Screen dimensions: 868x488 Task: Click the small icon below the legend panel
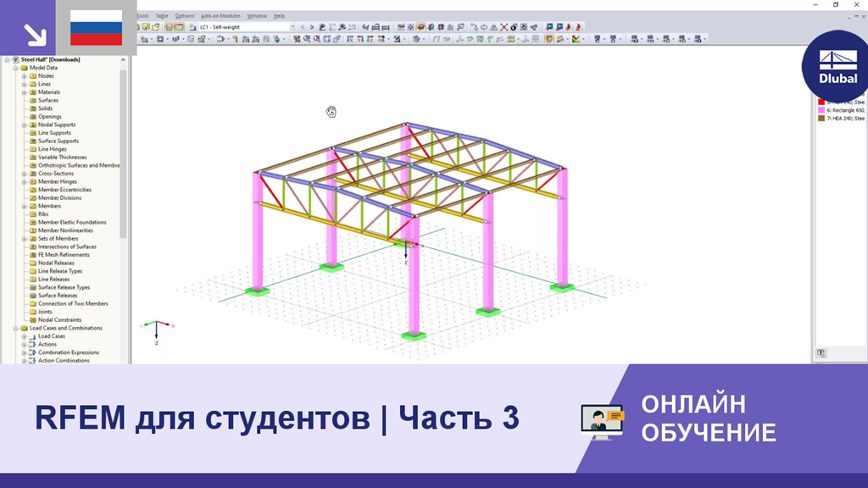(821, 352)
